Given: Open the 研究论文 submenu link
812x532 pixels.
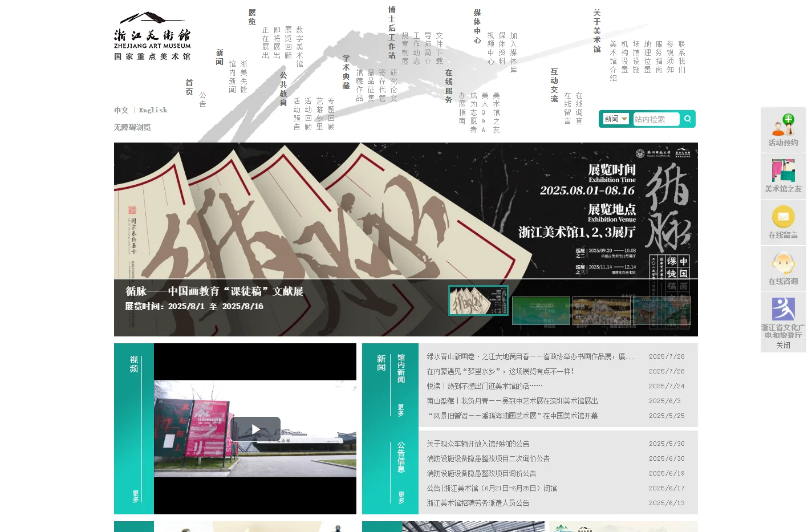Looking at the screenshot, I should pyautogui.click(x=394, y=86).
